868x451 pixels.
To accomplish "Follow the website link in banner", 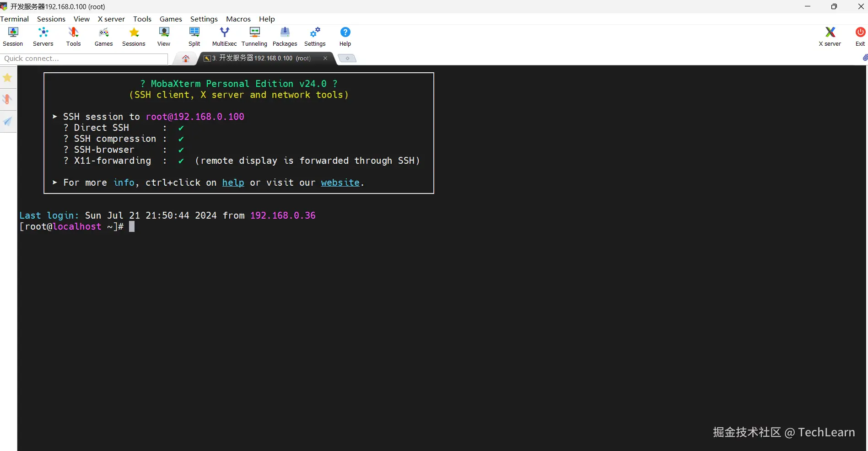I will (x=340, y=183).
